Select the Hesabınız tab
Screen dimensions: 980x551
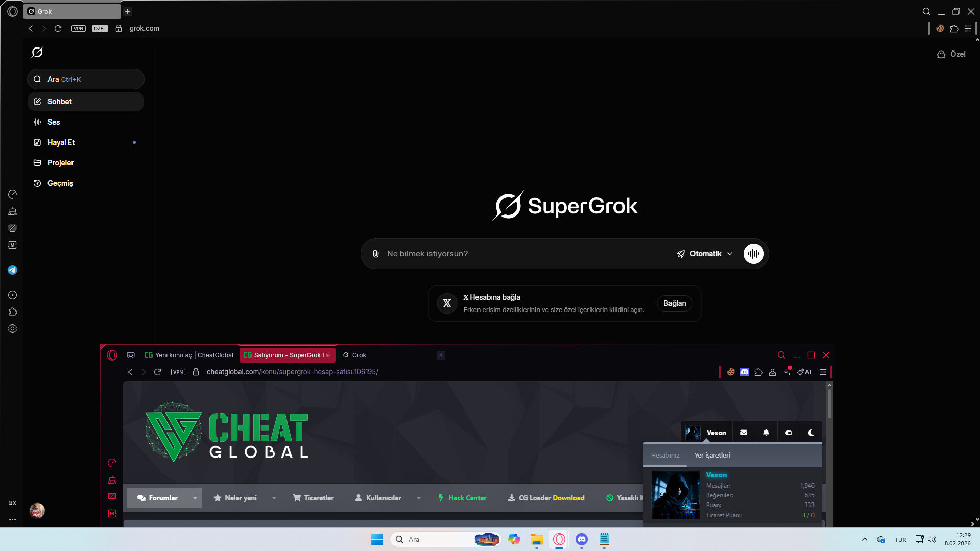[665, 456]
